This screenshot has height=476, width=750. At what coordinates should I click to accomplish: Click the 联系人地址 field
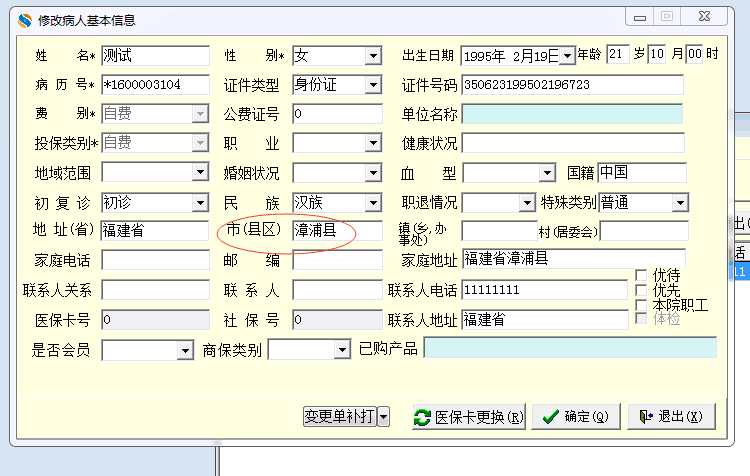point(545,320)
